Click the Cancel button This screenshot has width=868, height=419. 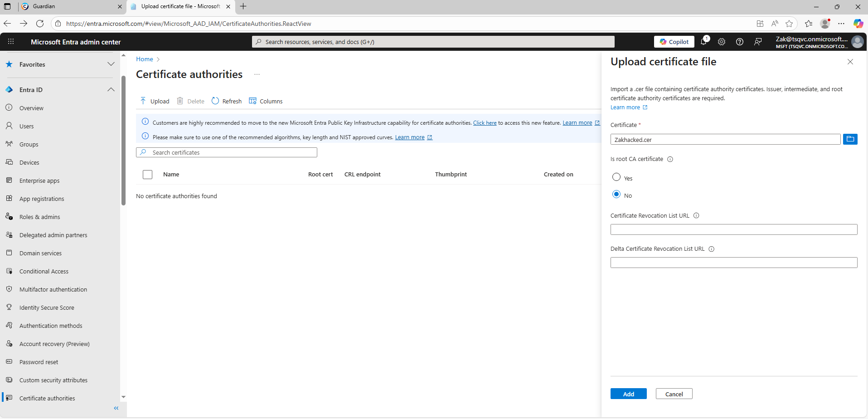click(674, 394)
